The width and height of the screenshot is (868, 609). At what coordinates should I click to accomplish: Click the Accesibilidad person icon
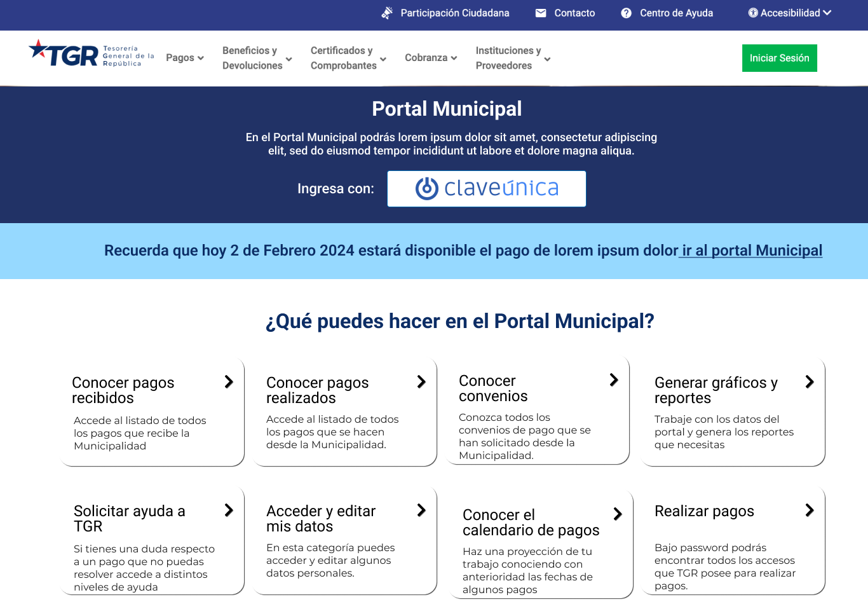pyautogui.click(x=753, y=13)
